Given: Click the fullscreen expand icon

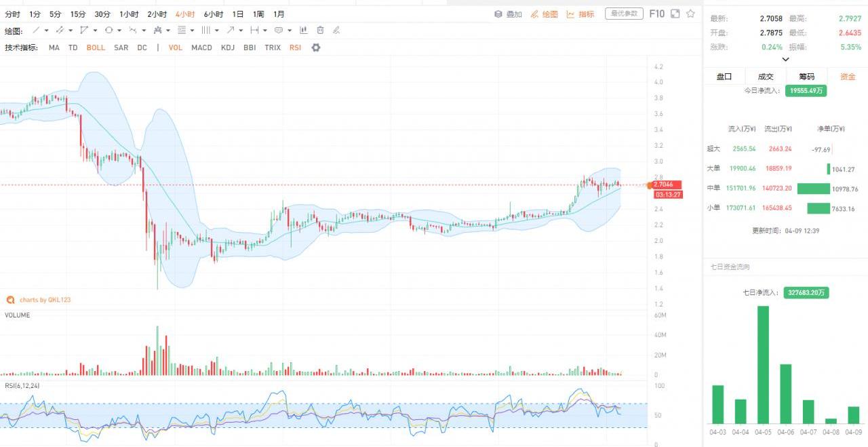Looking at the screenshot, I should tap(675, 14).
